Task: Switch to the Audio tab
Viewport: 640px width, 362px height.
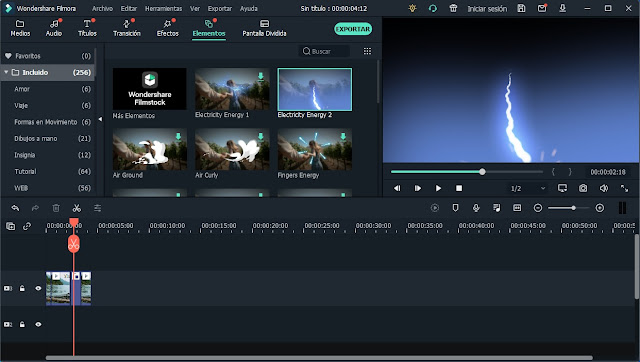Action: 54,28
